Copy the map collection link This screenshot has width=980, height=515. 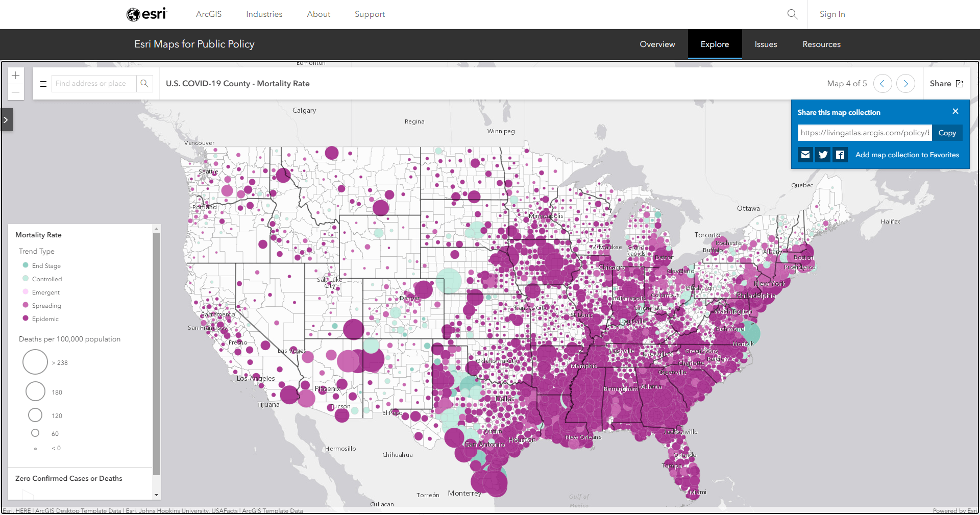click(x=947, y=133)
